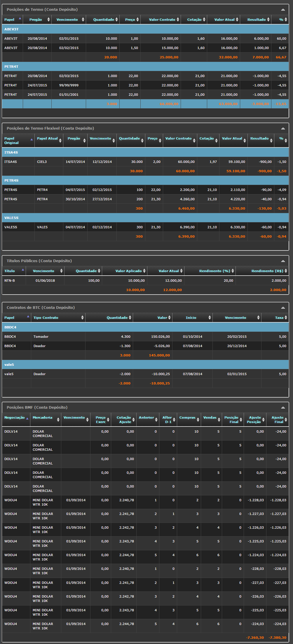The width and height of the screenshot is (293, 644).
Task: Click the Quantidade header in Posições de Termo
Action: coord(103,20)
